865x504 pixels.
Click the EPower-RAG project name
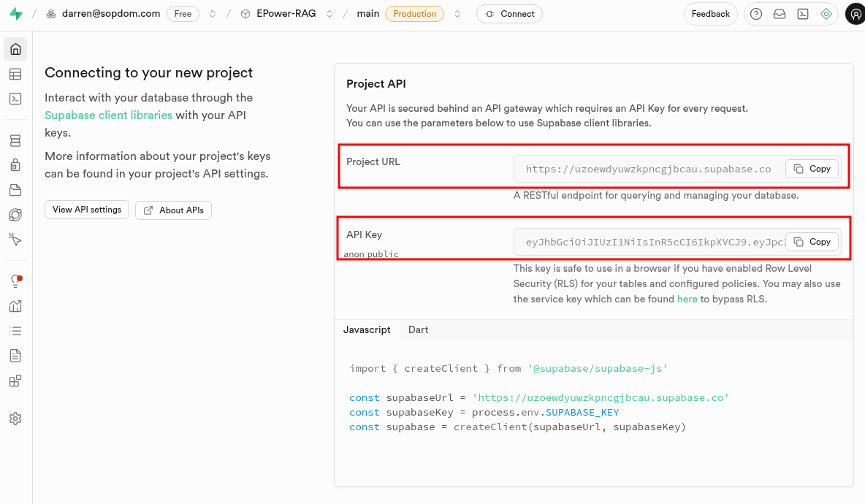click(286, 14)
